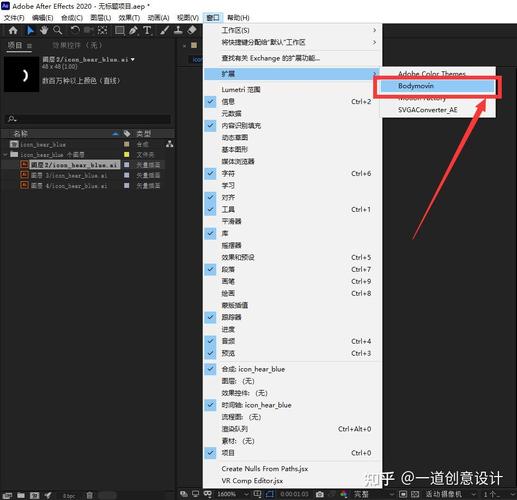Click the interpret footage icon at project bottom
Image resolution: width=517 pixels, height=500 pixels.
click(x=7, y=495)
